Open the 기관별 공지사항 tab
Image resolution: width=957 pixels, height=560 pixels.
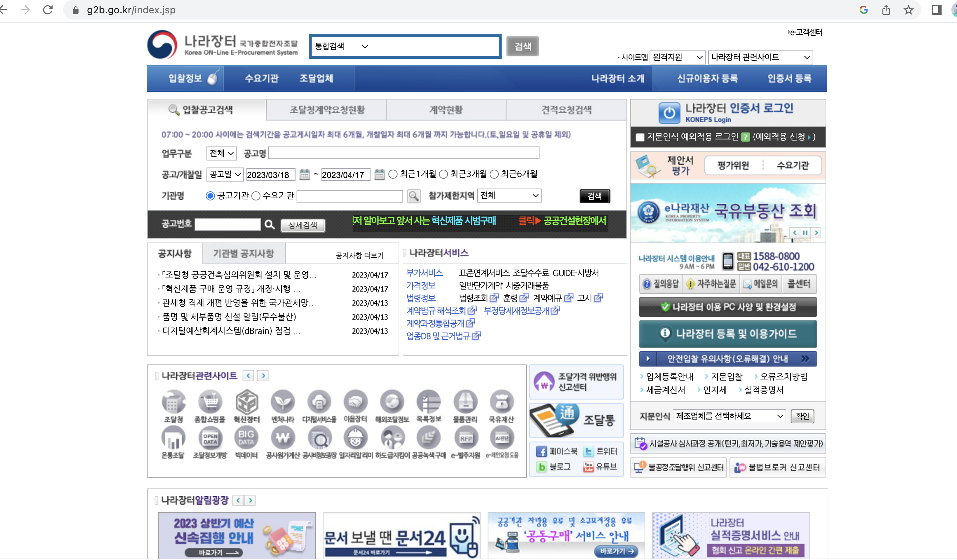[x=243, y=254]
